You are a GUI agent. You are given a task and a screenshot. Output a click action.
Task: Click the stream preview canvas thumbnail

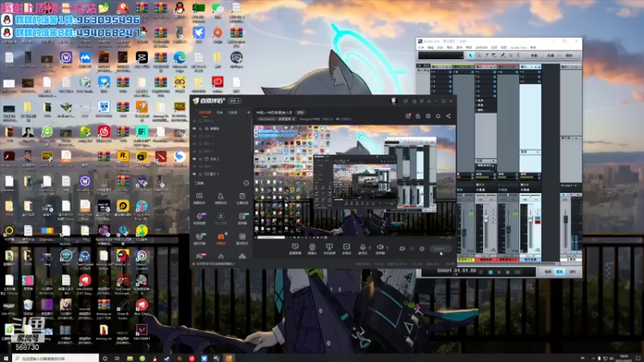tap(355, 181)
